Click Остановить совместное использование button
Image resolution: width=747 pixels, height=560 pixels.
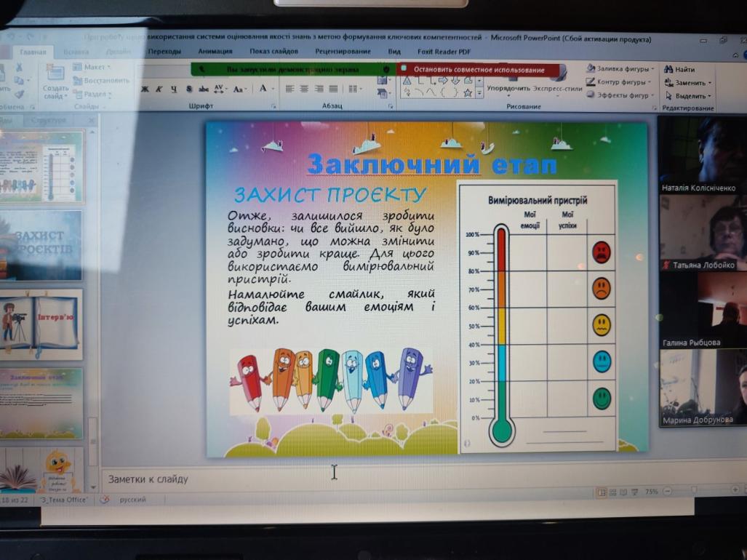(479, 70)
